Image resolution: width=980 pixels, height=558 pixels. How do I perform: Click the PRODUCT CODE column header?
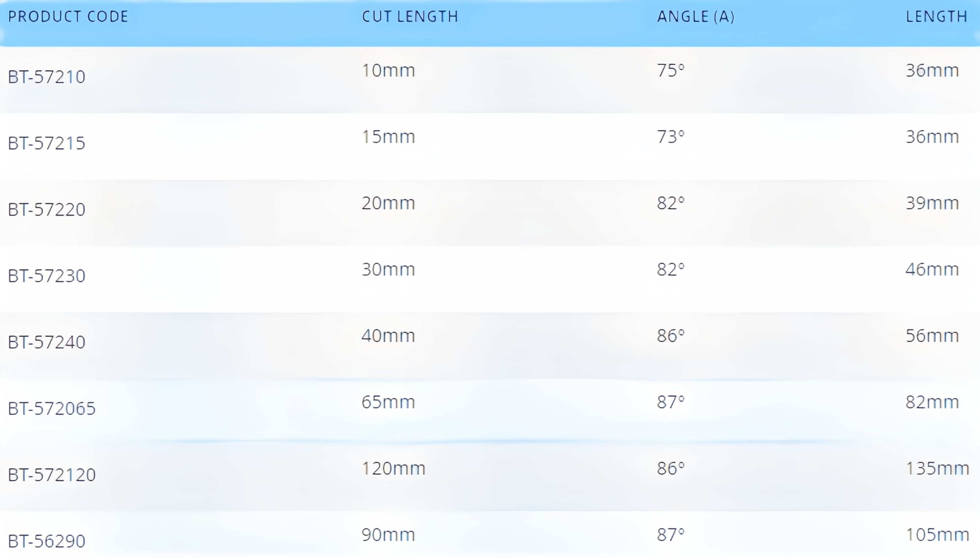68,17
